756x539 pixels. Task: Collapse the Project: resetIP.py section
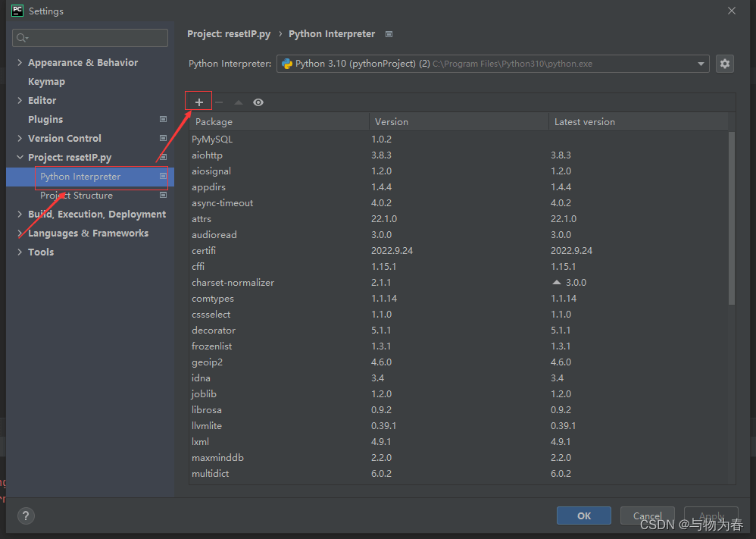tap(20, 158)
